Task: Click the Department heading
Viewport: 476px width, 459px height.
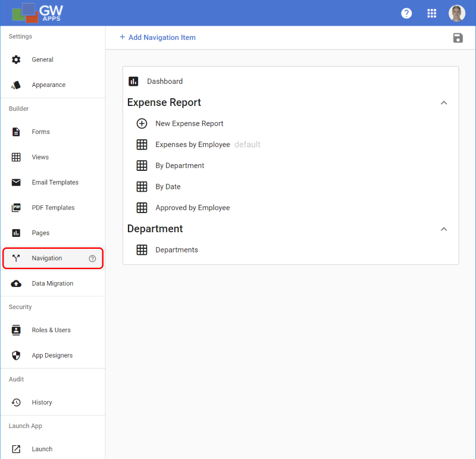Action: (x=155, y=229)
